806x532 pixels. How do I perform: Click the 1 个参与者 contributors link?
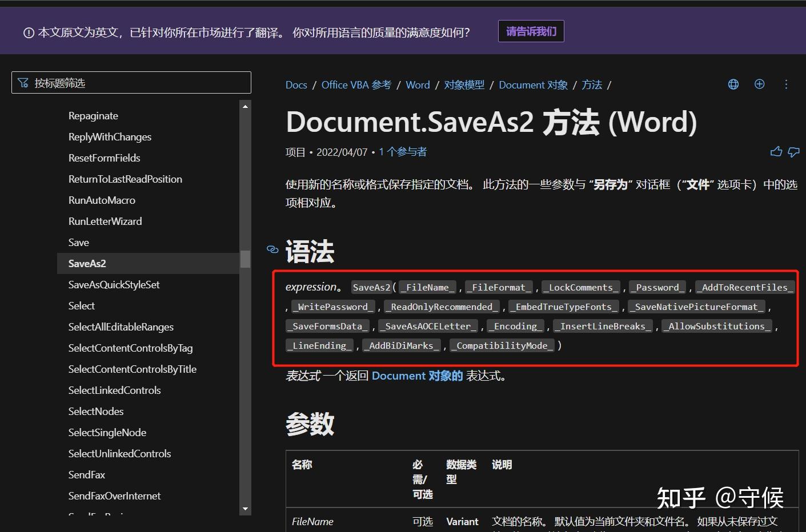(x=403, y=152)
